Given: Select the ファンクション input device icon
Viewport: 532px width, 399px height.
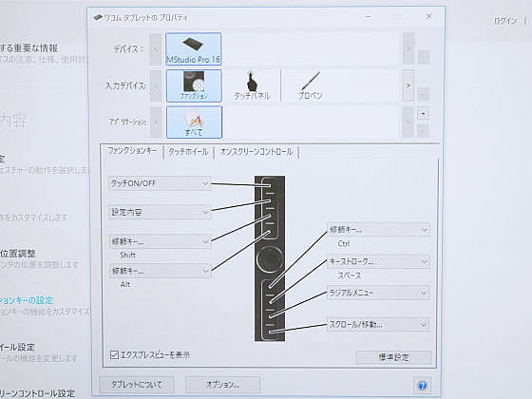Looking at the screenshot, I should coord(194,85).
